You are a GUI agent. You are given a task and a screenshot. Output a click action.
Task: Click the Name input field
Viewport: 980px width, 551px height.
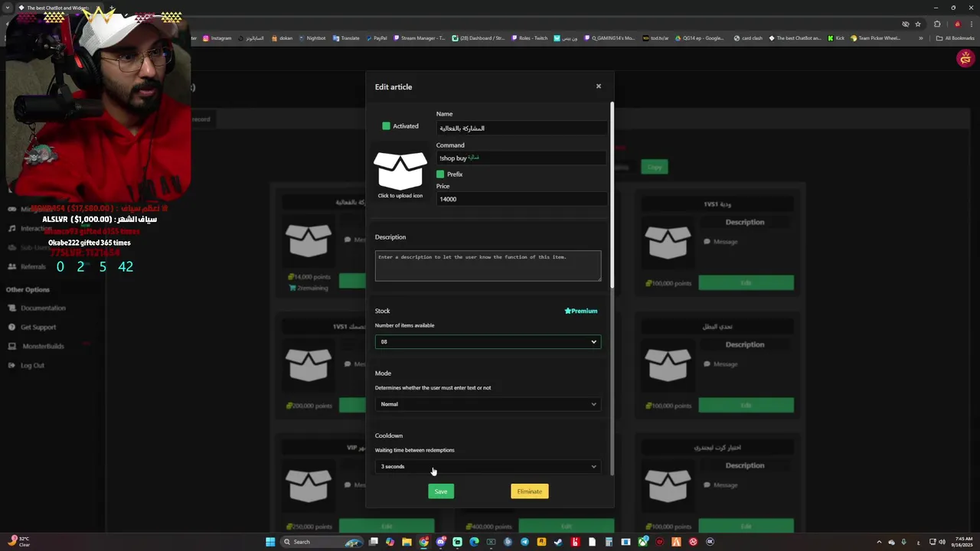(521, 128)
